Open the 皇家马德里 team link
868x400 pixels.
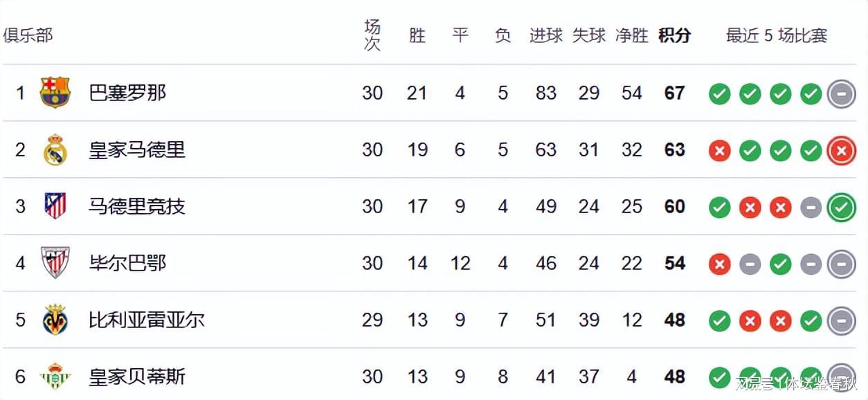pos(137,149)
